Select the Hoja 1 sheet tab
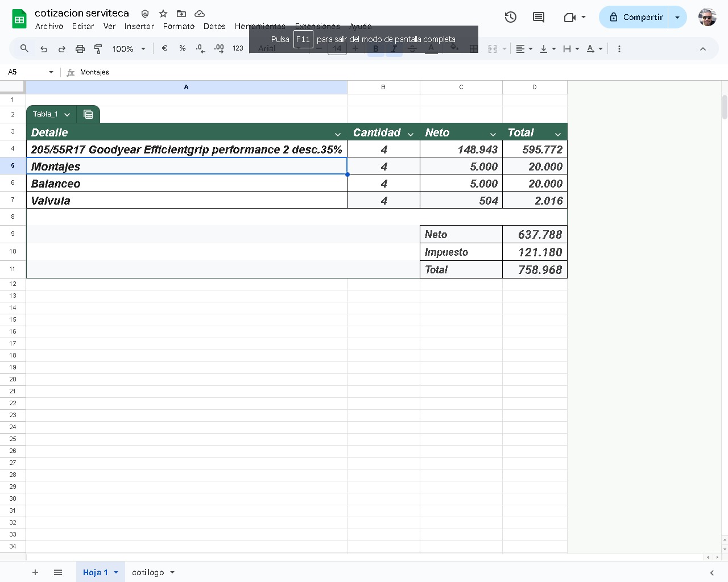Image resolution: width=728 pixels, height=582 pixels. pos(95,572)
